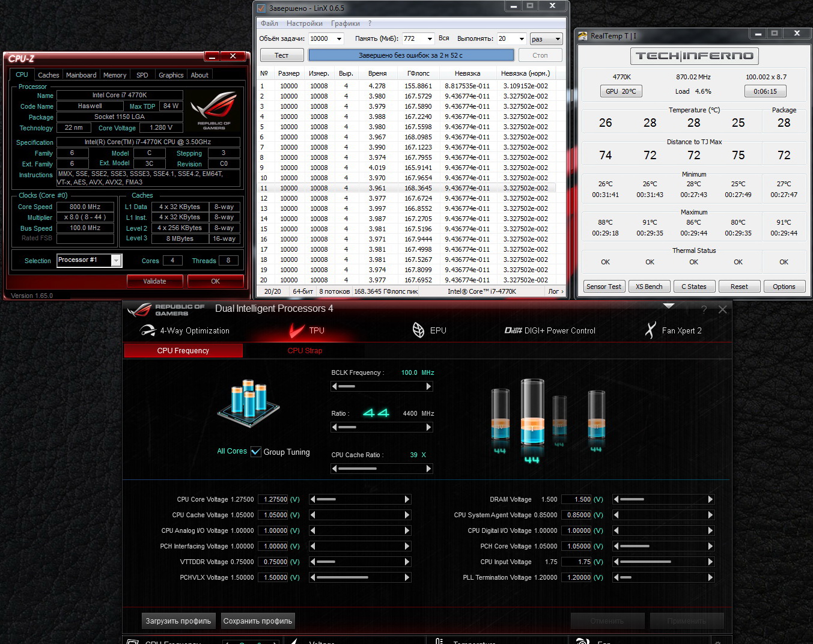Image resolution: width=813 pixels, height=644 pixels.
Task: Switch to the Memory tab in CPU-Z
Action: point(115,75)
